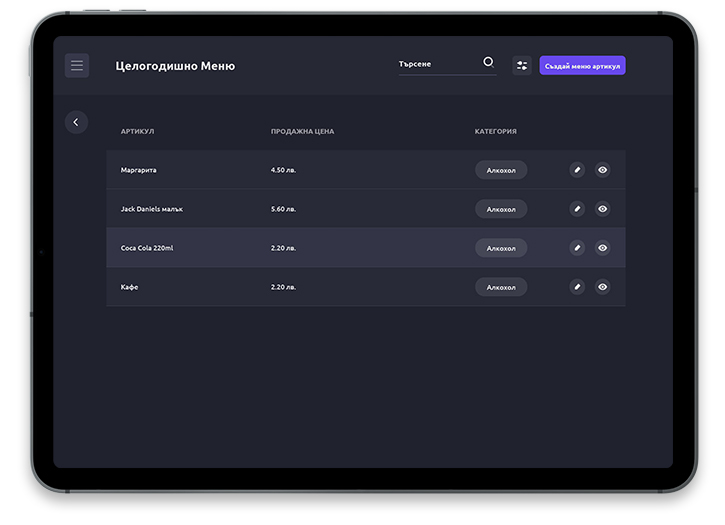
Task: Edit the Кафе item
Action: coord(577,287)
